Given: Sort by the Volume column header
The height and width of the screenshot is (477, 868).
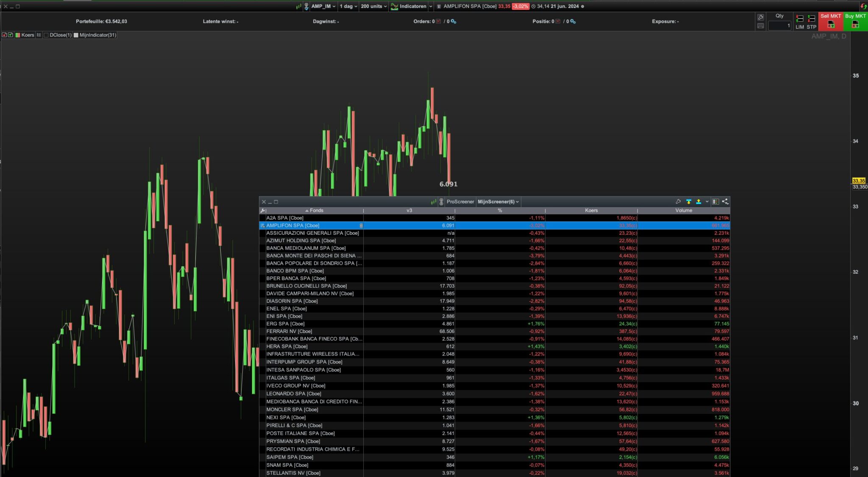Looking at the screenshot, I should tap(683, 211).
